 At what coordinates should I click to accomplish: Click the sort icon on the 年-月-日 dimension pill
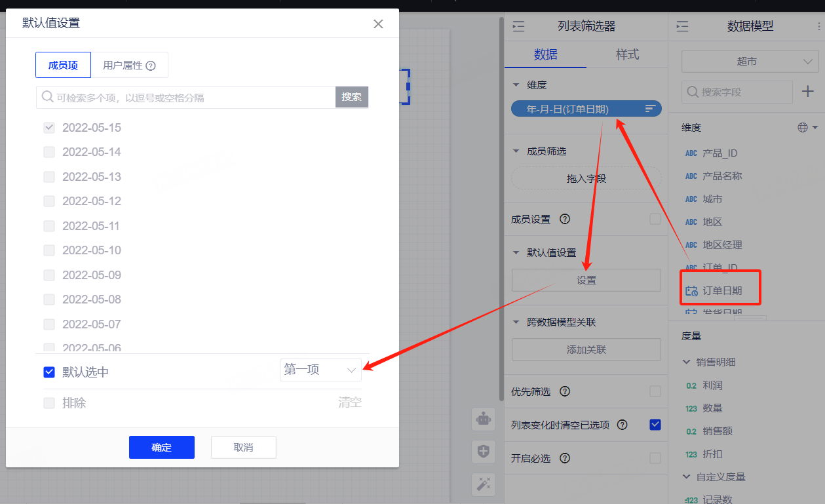pos(650,109)
